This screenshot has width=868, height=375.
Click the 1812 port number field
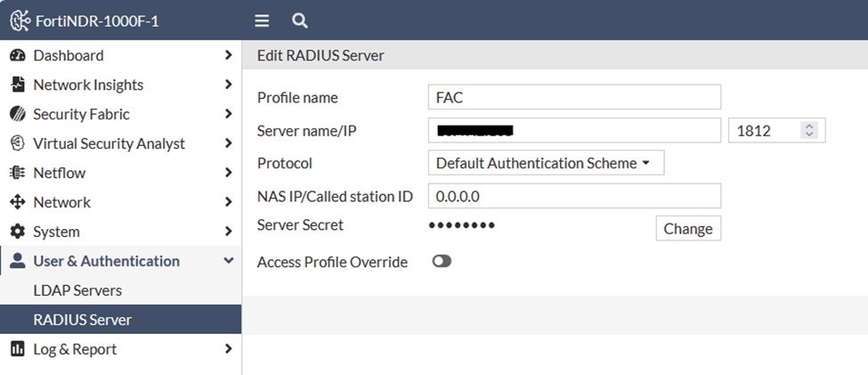click(x=776, y=130)
